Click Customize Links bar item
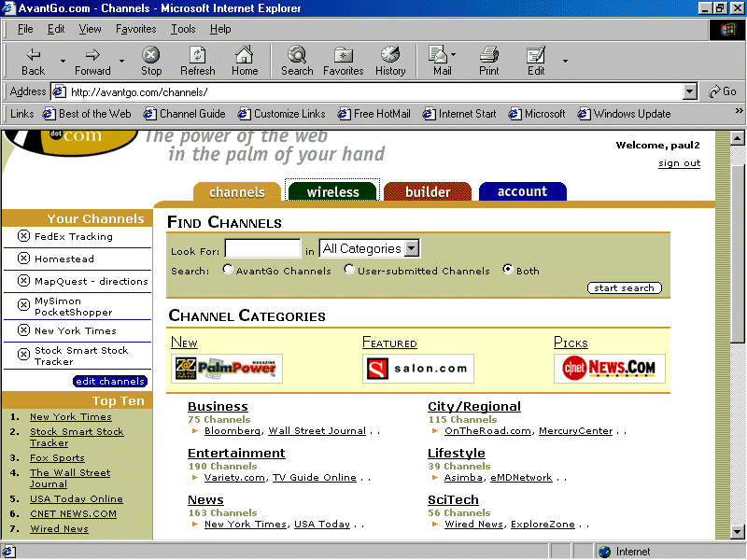The width and height of the screenshot is (747, 560). 282,114
